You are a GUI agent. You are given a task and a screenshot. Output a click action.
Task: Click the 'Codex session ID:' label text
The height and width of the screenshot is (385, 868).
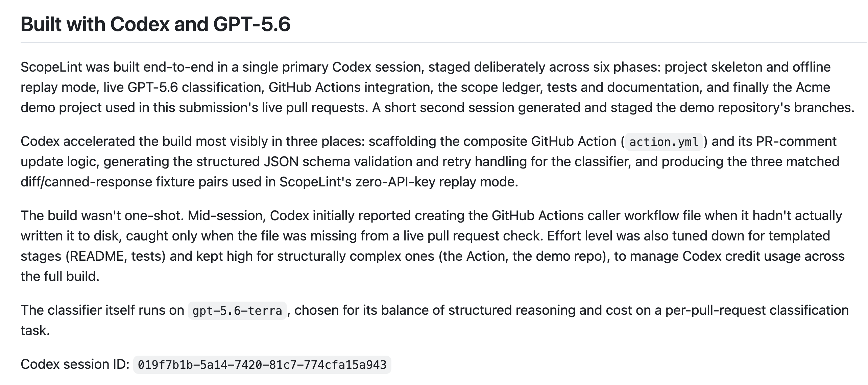pos(75,364)
